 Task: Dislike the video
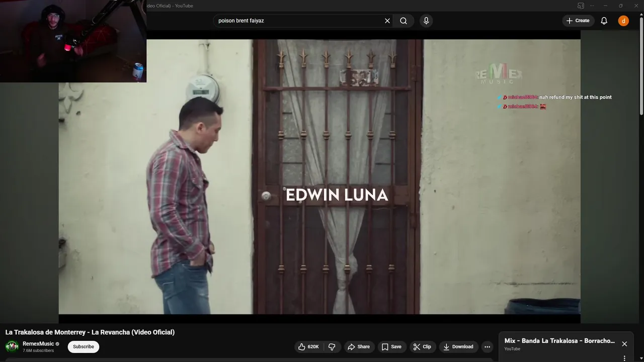pyautogui.click(x=332, y=347)
